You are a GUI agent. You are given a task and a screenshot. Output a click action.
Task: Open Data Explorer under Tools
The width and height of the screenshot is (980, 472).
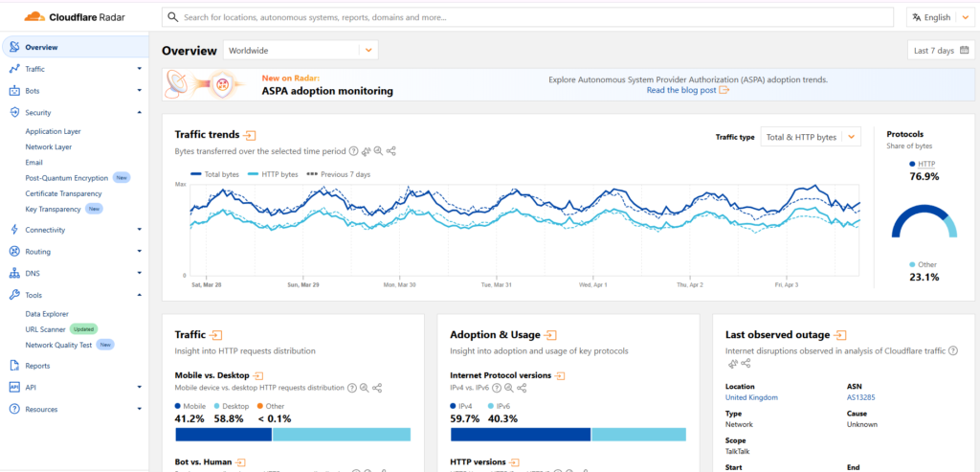(47, 314)
